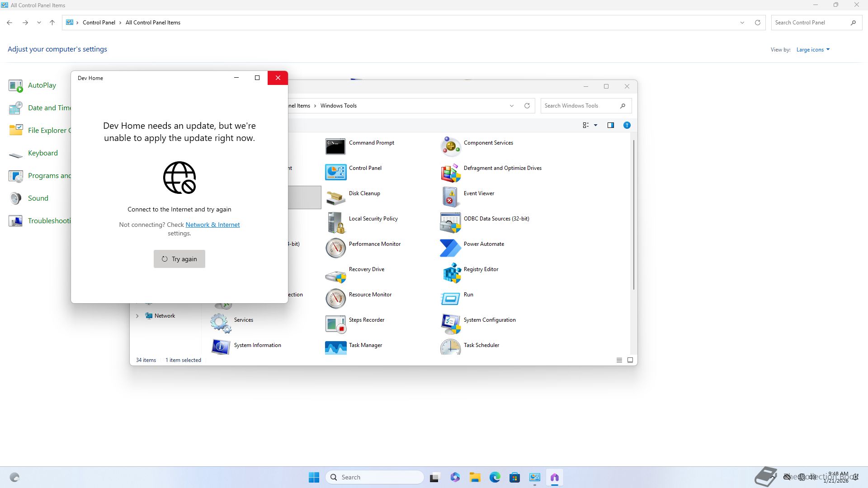
Task: Launch Event Viewer
Action: click(x=451, y=197)
